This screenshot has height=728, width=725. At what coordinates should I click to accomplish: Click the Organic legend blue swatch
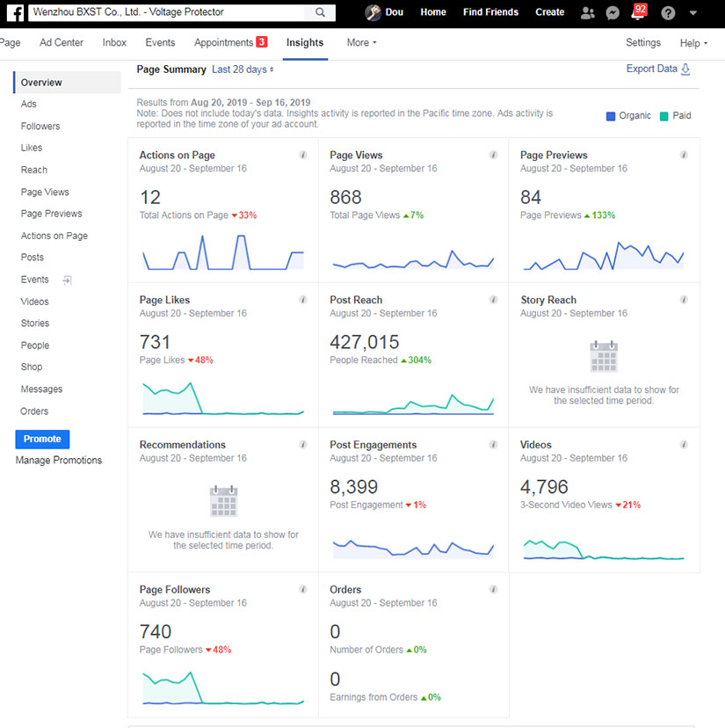[611, 116]
